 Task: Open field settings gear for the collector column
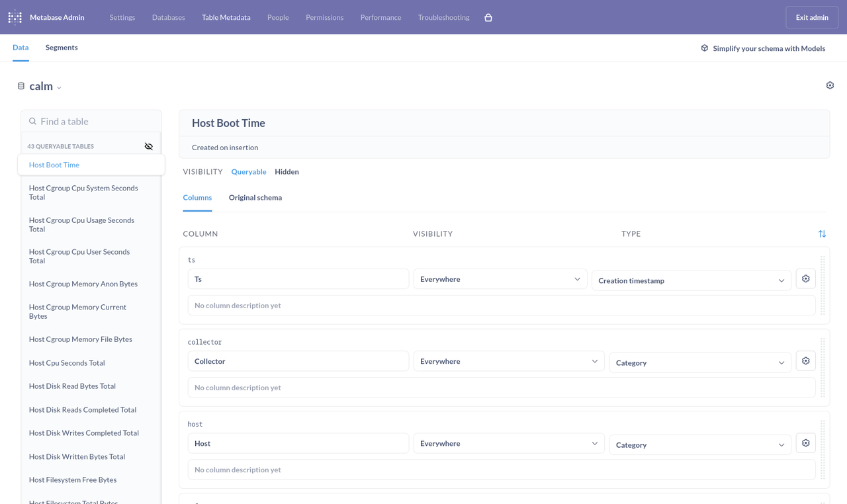click(805, 360)
